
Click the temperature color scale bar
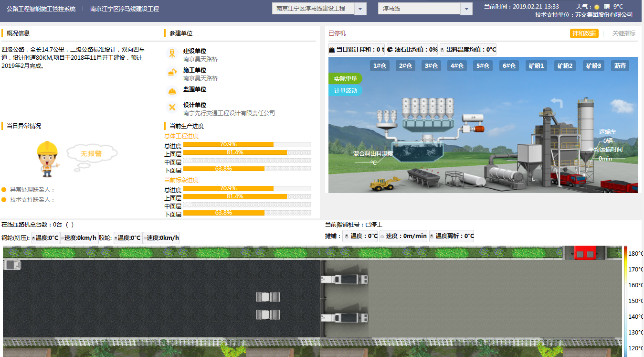coord(626,301)
